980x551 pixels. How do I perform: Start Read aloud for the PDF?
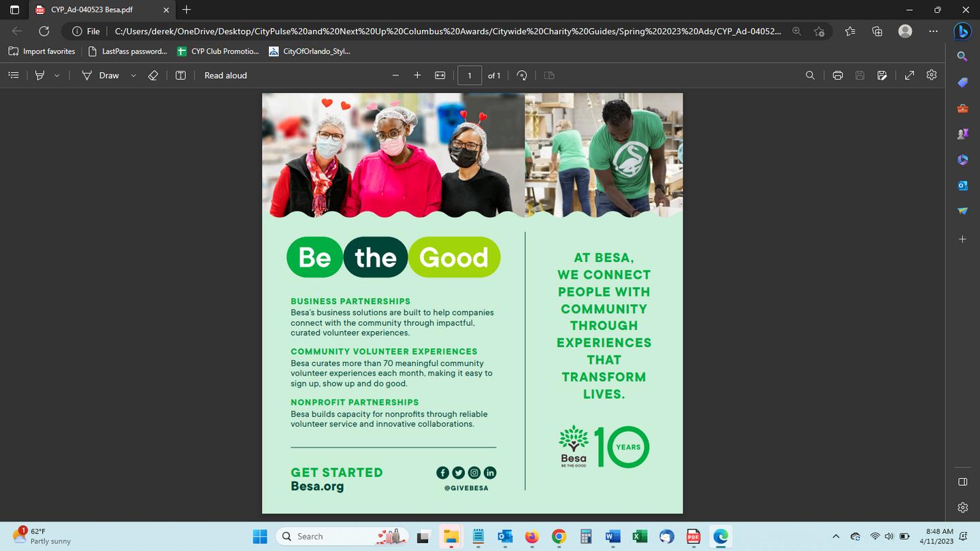click(x=226, y=76)
